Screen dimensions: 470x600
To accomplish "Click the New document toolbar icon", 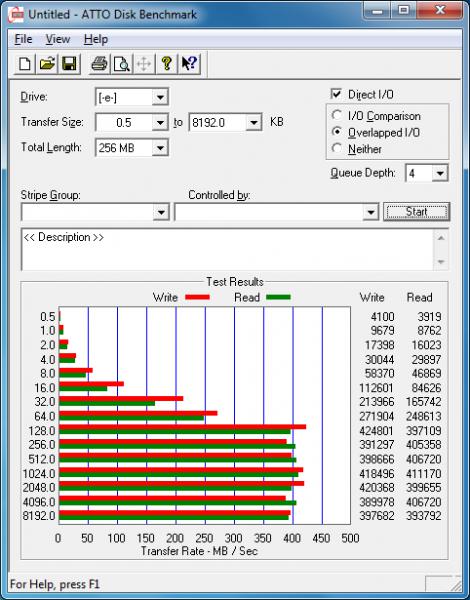I will pos(25,64).
